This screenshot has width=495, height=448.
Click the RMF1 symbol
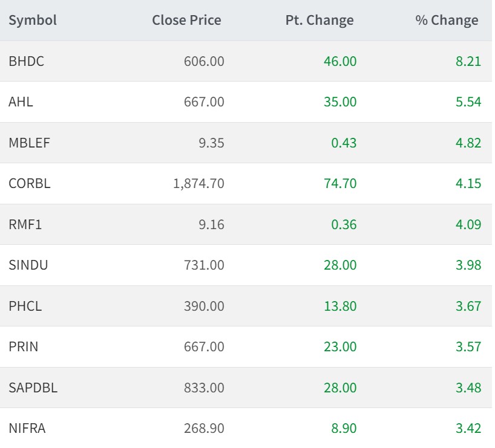(25, 224)
